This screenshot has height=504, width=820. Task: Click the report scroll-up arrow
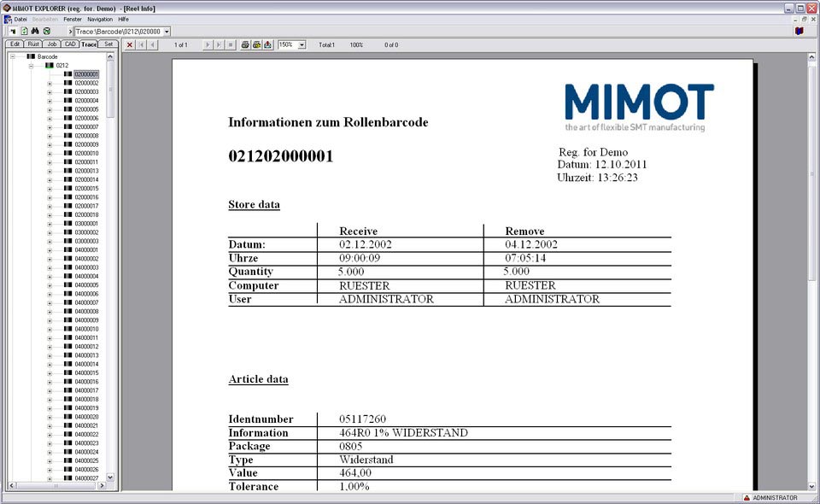click(x=811, y=56)
